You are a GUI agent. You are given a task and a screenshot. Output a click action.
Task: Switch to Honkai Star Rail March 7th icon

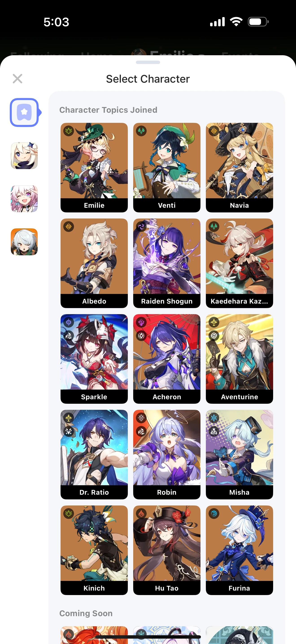[x=24, y=199]
